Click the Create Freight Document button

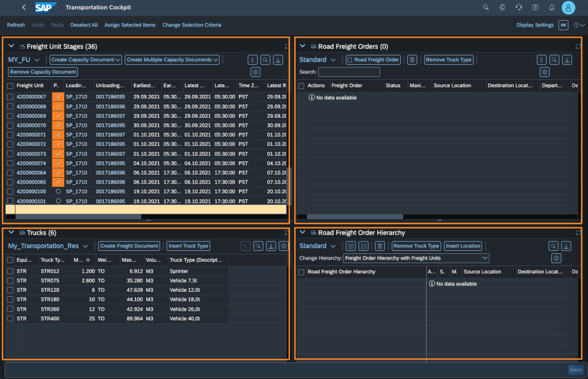pyautogui.click(x=129, y=246)
